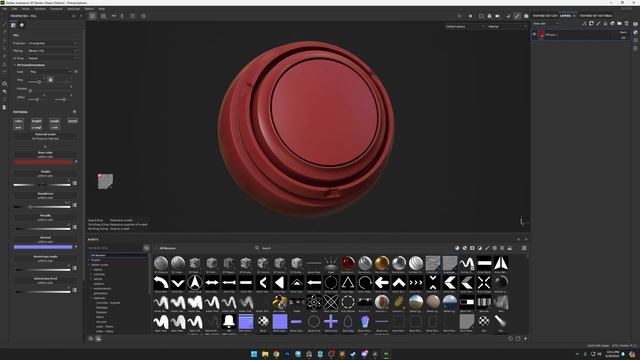Collapse the UV transformations section
The image size is (640, 360).
[15, 65]
